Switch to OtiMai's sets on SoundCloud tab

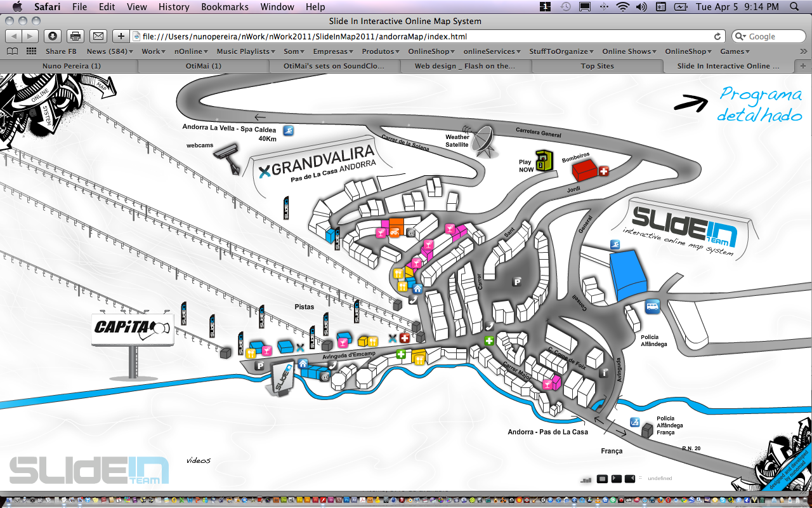coord(335,65)
